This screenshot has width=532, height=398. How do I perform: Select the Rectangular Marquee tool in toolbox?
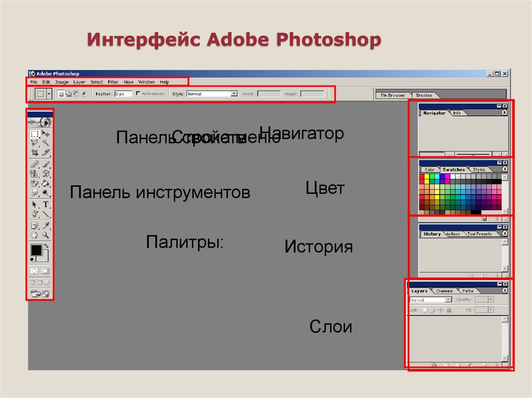click(35, 133)
